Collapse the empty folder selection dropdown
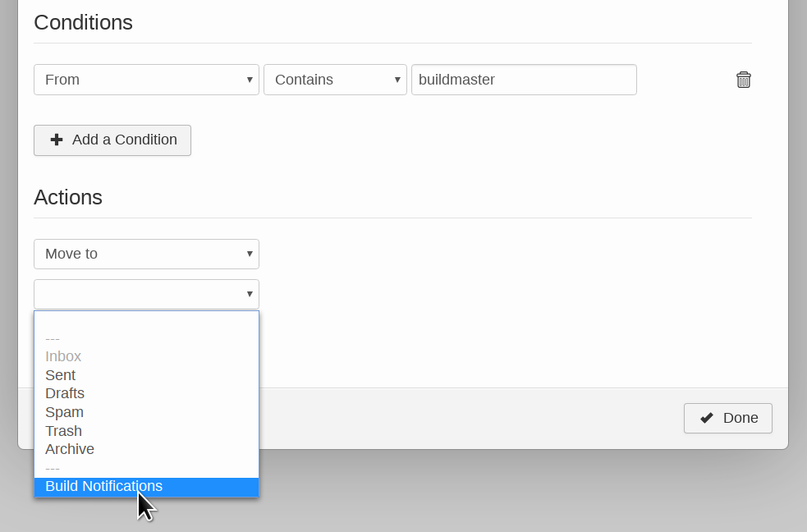807x532 pixels. click(146, 294)
